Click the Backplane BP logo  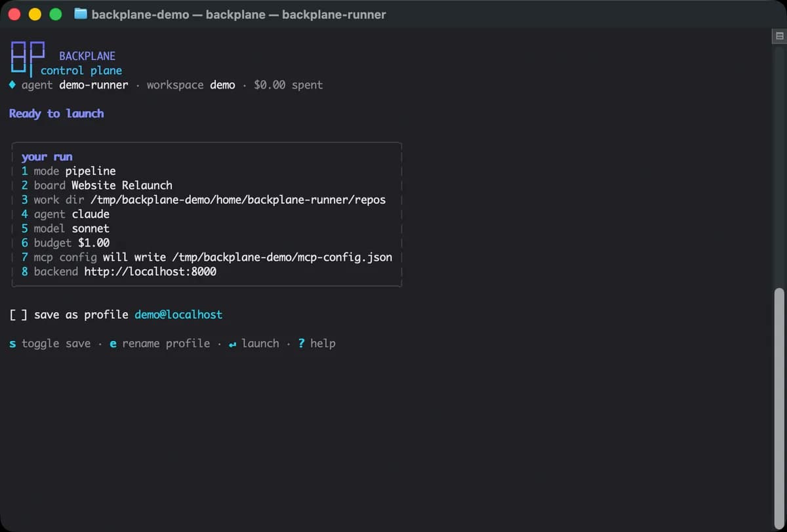[28, 60]
